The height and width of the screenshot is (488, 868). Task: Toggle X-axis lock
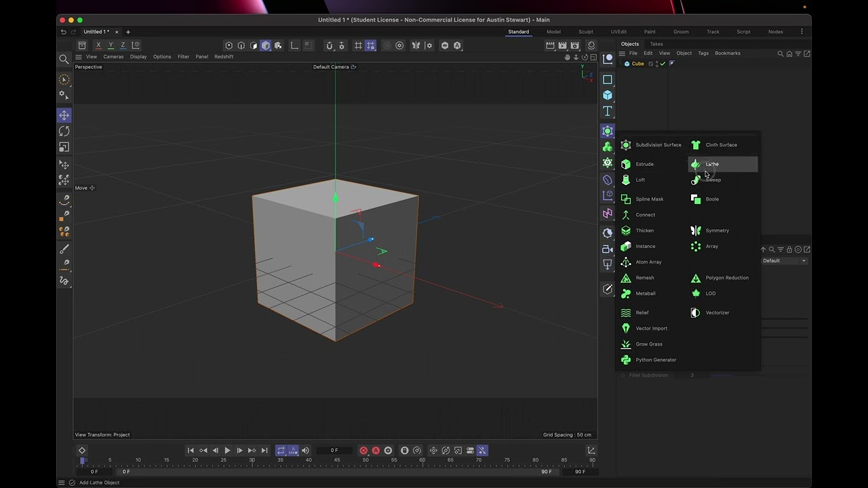click(98, 45)
